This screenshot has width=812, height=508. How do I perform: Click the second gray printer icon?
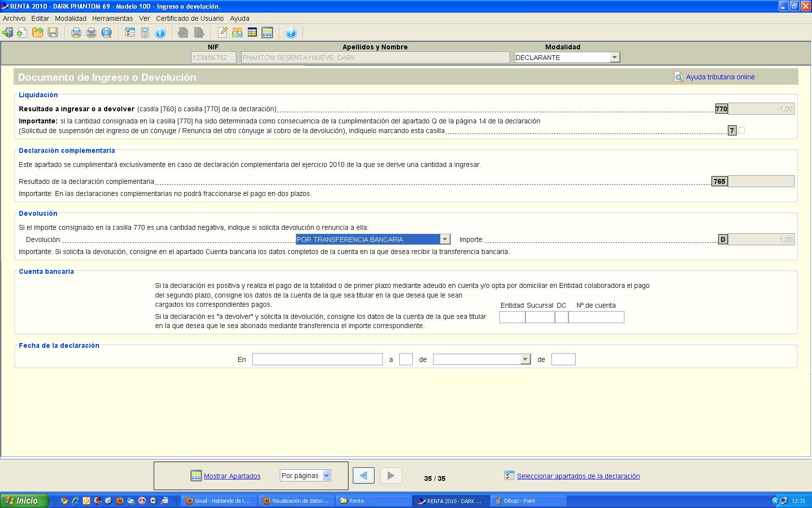(91, 32)
